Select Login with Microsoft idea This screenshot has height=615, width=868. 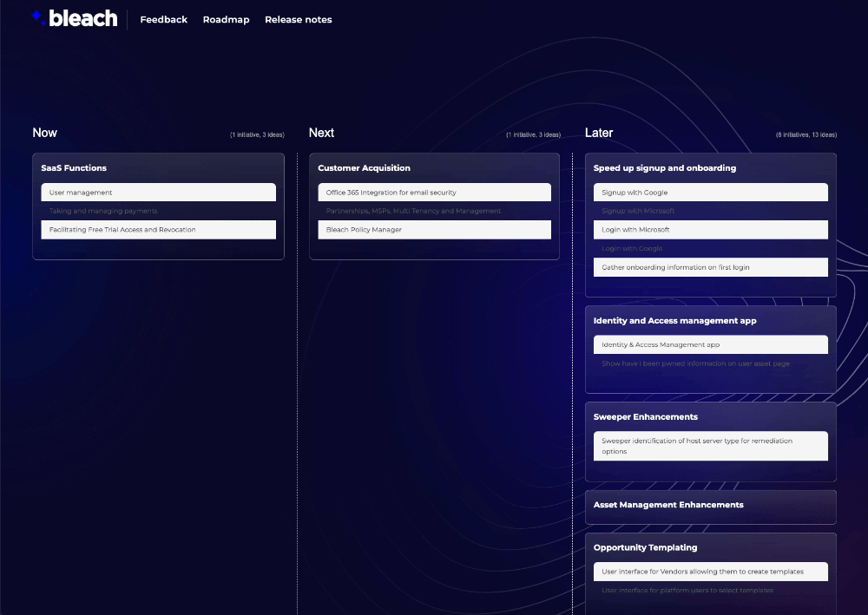point(711,230)
